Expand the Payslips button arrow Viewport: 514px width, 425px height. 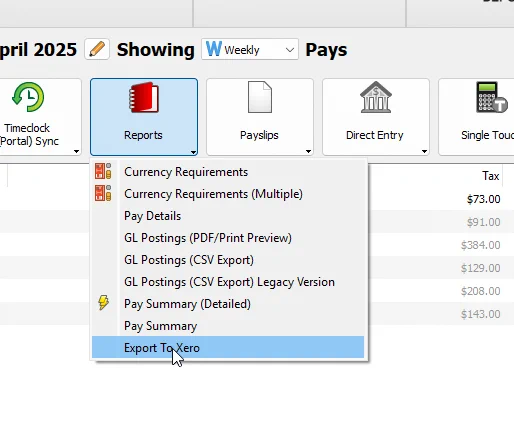click(x=308, y=152)
